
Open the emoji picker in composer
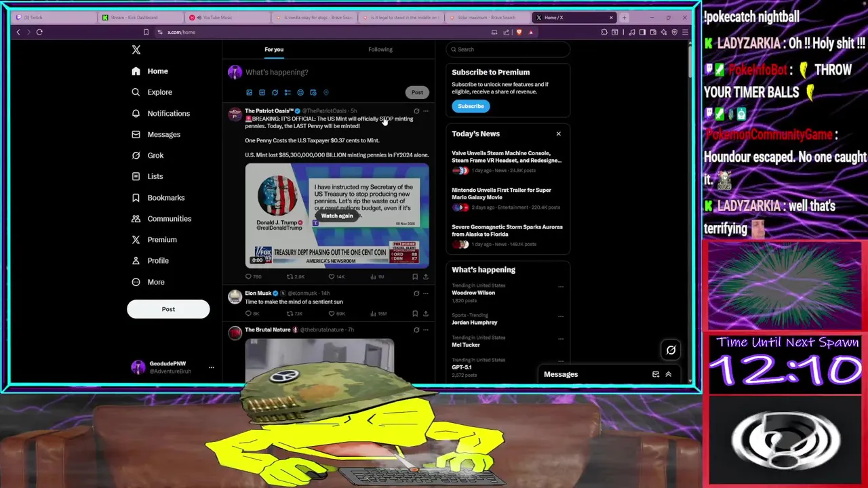[300, 92]
